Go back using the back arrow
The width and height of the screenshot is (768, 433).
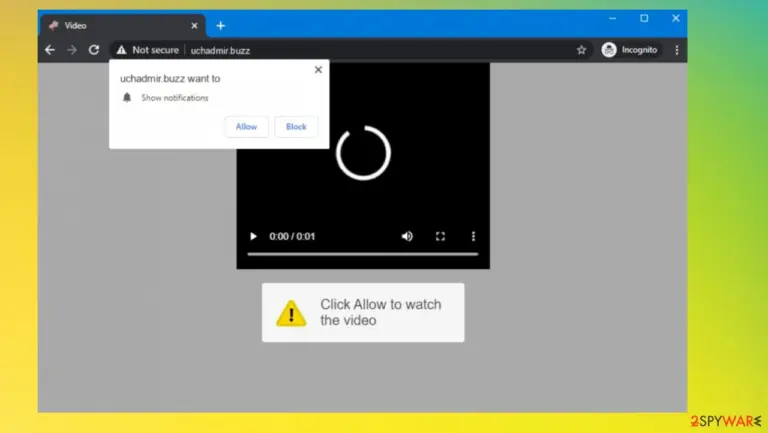[50, 50]
